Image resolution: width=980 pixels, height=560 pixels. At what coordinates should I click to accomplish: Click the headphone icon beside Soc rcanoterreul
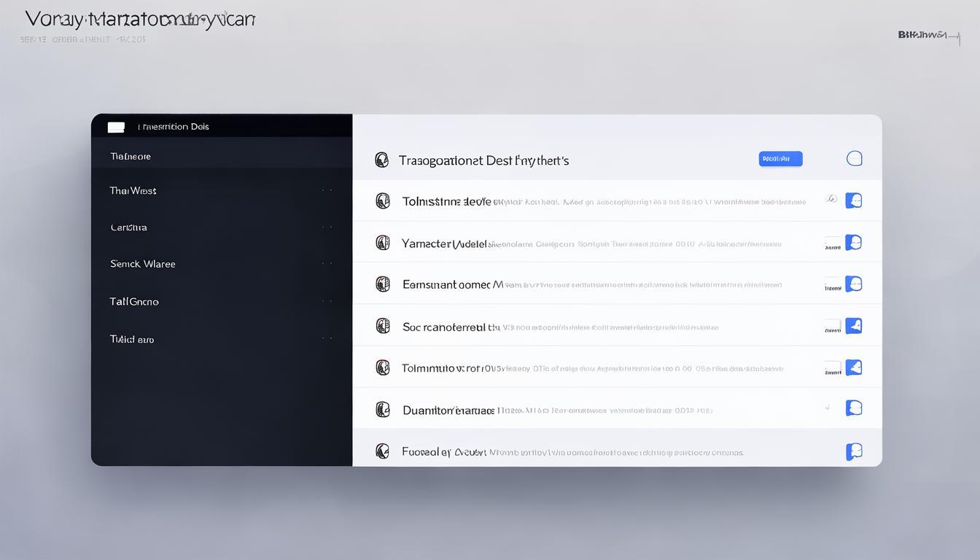[382, 326]
